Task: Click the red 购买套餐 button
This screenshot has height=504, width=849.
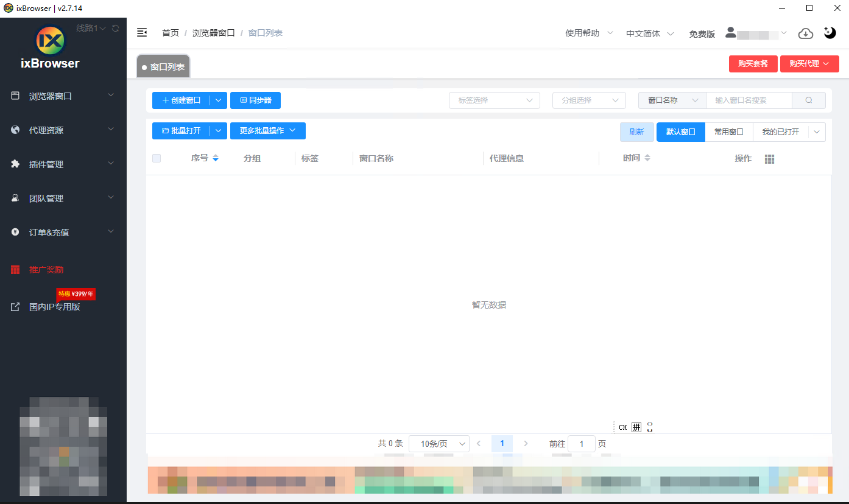Action: point(753,64)
